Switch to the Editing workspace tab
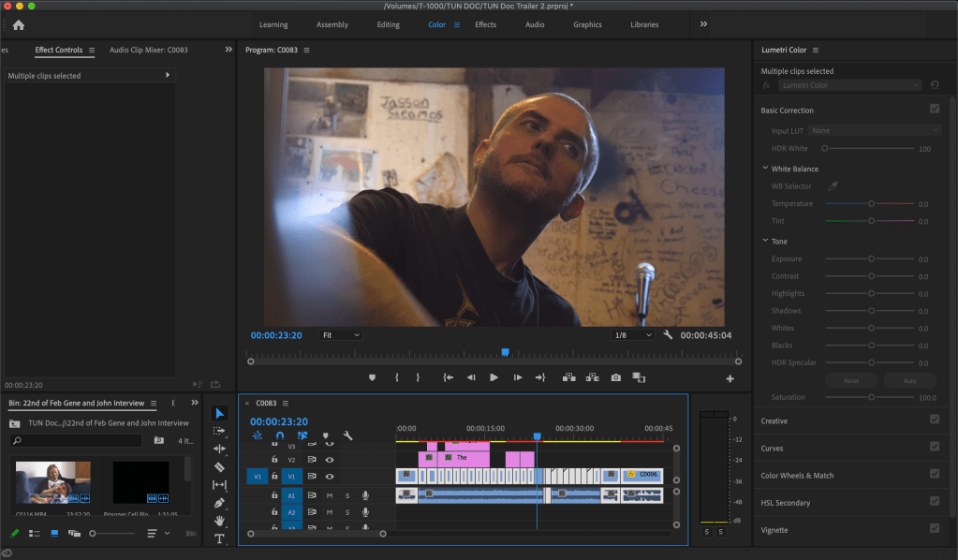This screenshot has width=958, height=560. coord(388,24)
